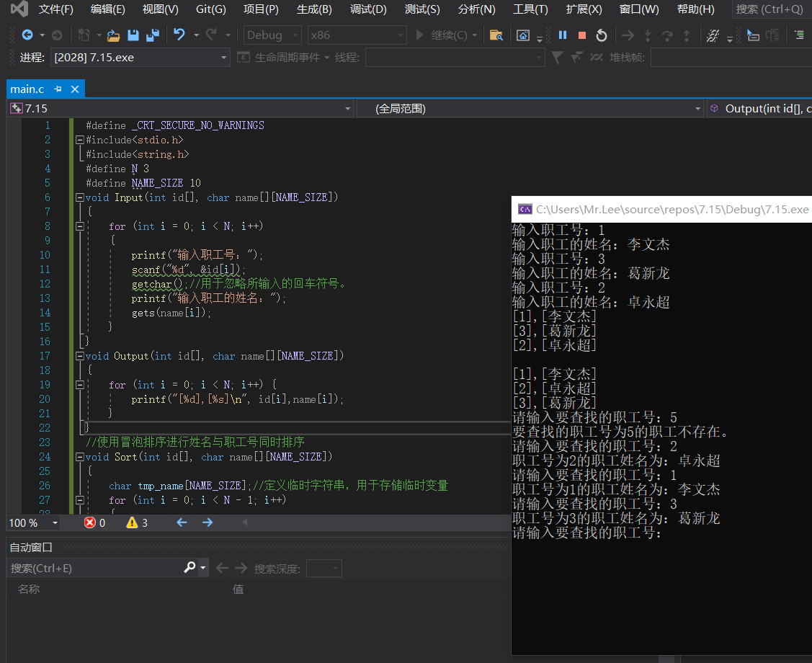Save main.c with the single floppy icon
812x663 pixels.
tap(133, 35)
